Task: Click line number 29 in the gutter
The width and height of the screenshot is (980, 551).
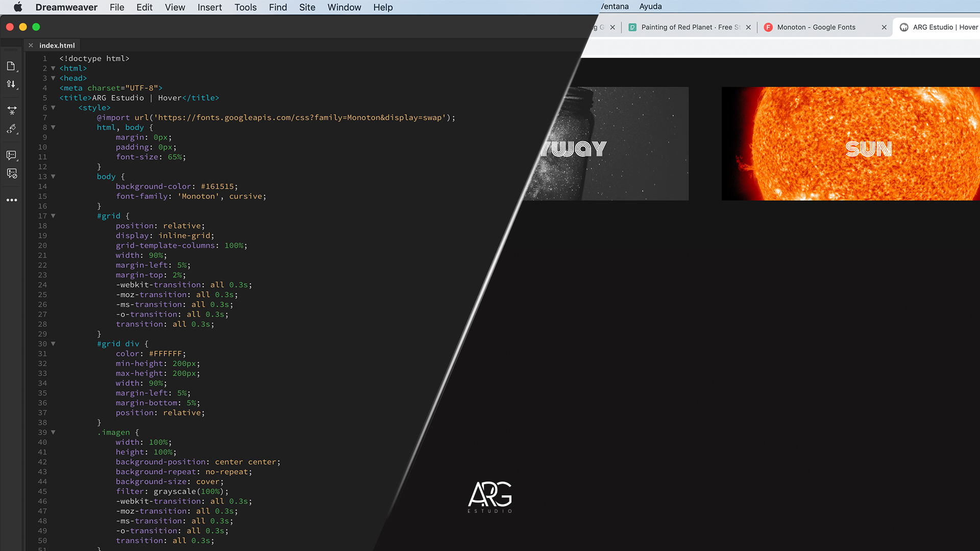Action: [x=42, y=334]
